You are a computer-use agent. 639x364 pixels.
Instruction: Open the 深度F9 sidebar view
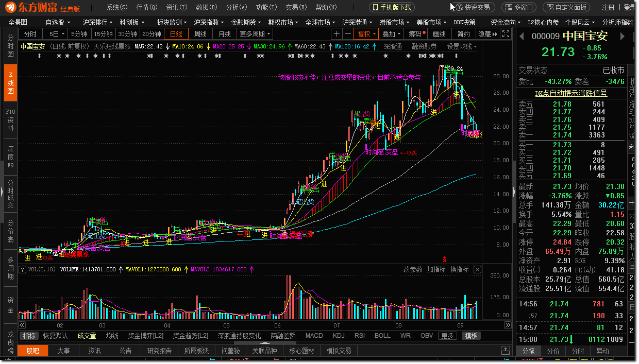point(10,157)
